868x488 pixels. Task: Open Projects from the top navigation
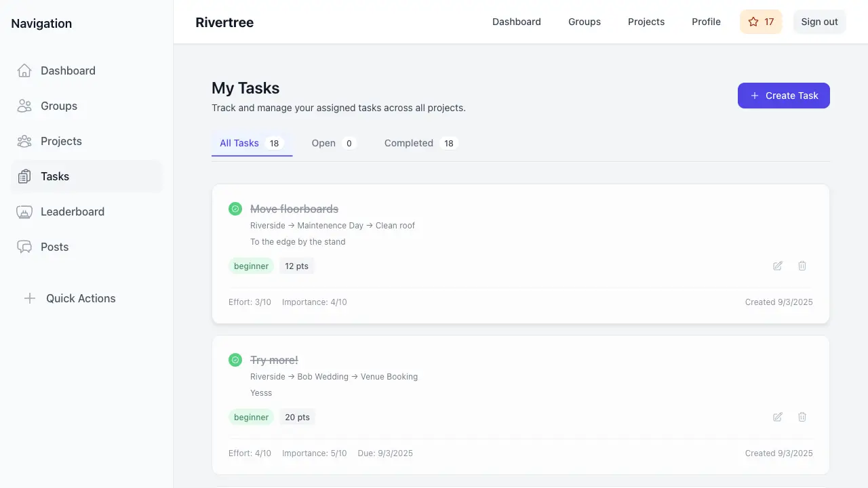coord(646,22)
